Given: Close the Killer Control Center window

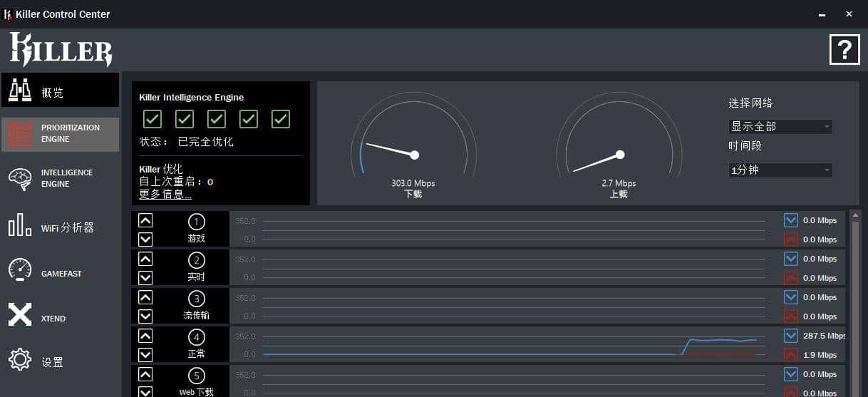Looking at the screenshot, I should click(849, 14).
